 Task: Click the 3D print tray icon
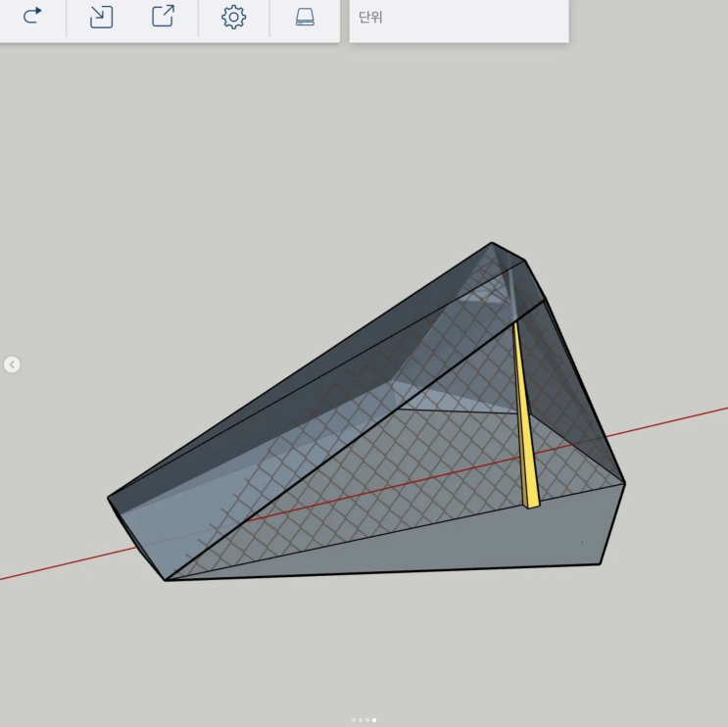click(x=305, y=17)
